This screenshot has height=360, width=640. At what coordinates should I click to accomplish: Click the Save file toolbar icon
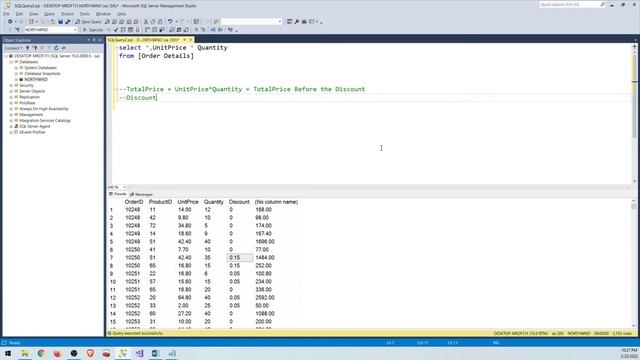pyautogui.click(x=60, y=22)
